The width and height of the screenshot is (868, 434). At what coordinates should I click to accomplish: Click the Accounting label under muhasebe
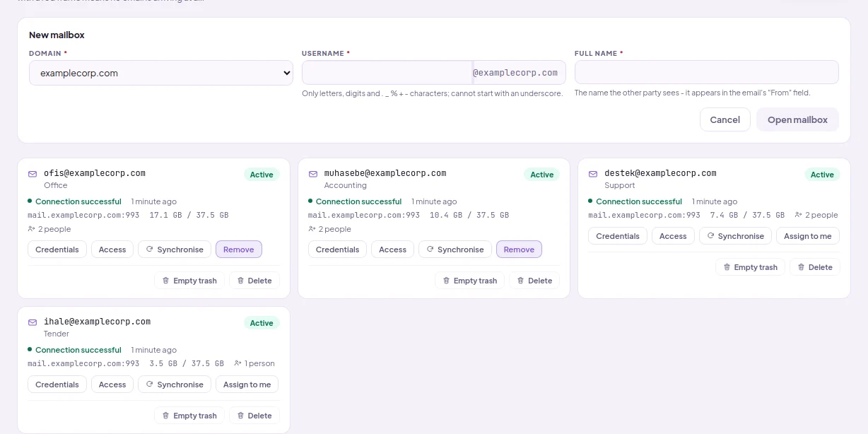coord(346,185)
